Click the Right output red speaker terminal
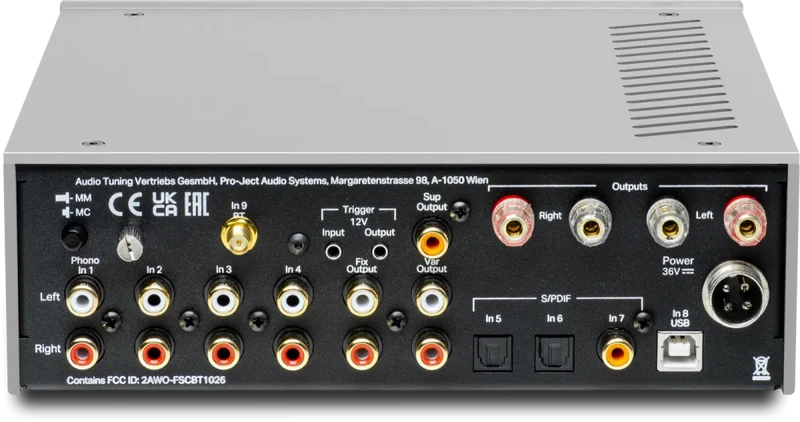This screenshot has height=422, width=800. click(514, 221)
